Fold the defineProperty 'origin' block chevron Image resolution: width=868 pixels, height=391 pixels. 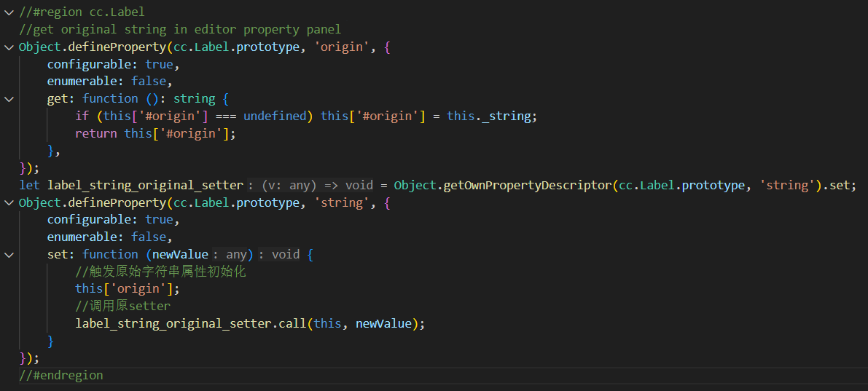click(8, 47)
